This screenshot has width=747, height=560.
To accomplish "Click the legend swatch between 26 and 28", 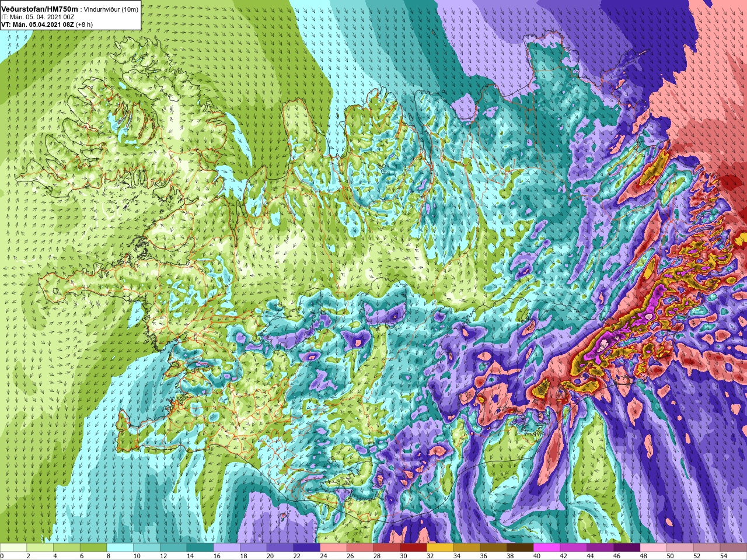I will (x=360, y=548).
